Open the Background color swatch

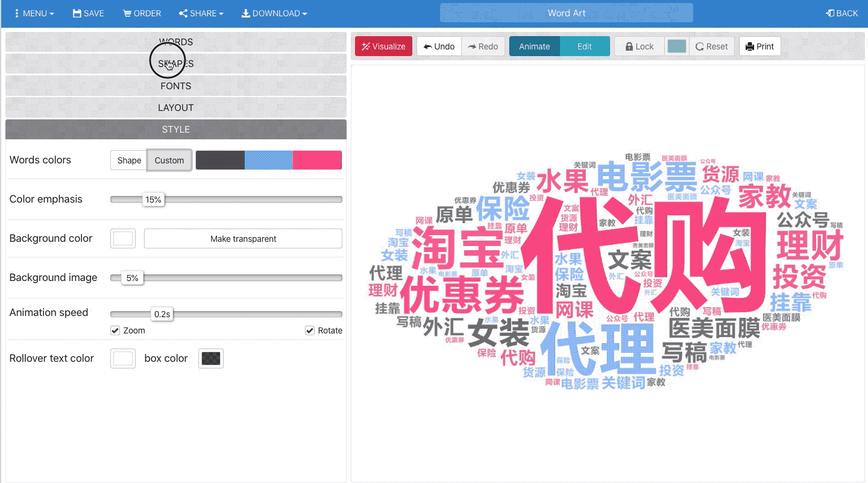coord(123,238)
